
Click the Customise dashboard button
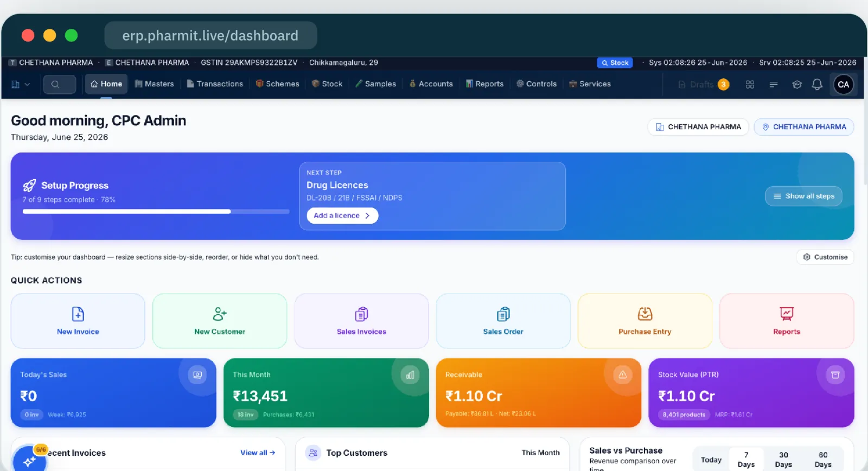tap(825, 257)
